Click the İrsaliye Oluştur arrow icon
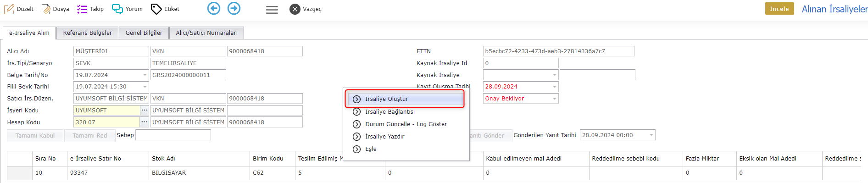This screenshot has height=183, width=868. [x=356, y=99]
